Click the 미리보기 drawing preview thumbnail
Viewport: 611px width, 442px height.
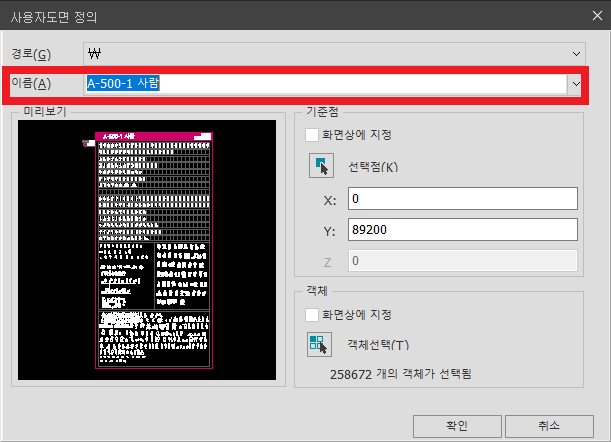pyautogui.click(x=147, y=250)
